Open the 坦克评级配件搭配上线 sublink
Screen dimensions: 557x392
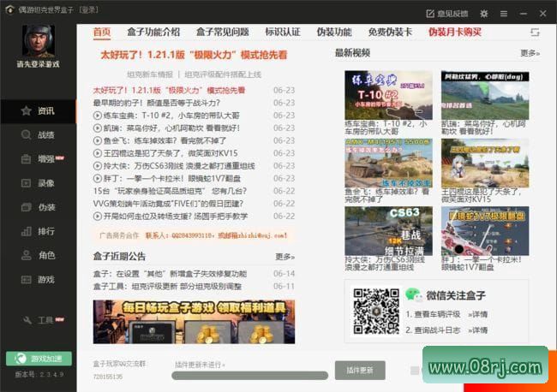click(223, 74)
